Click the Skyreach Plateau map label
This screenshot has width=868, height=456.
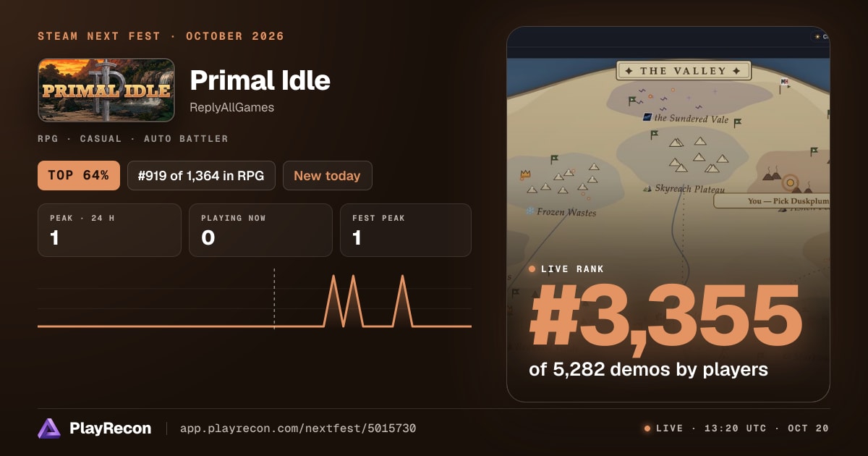tap(689, 188)
